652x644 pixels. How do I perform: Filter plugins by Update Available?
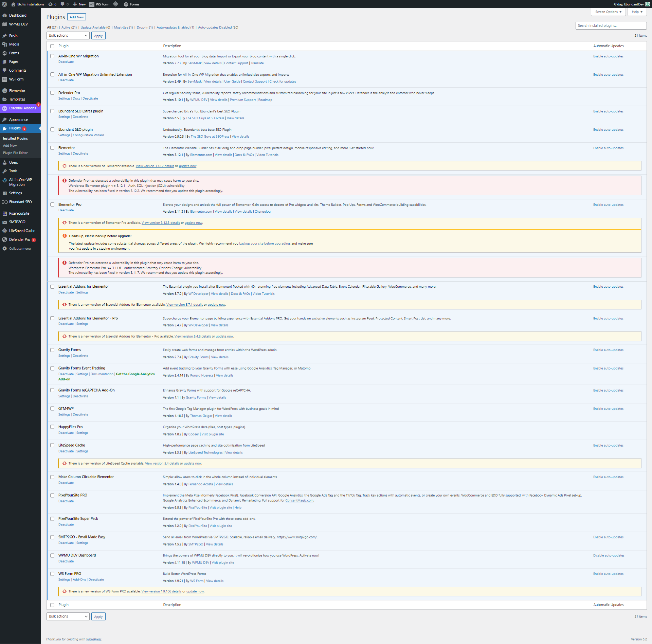[x=95, y=28]
